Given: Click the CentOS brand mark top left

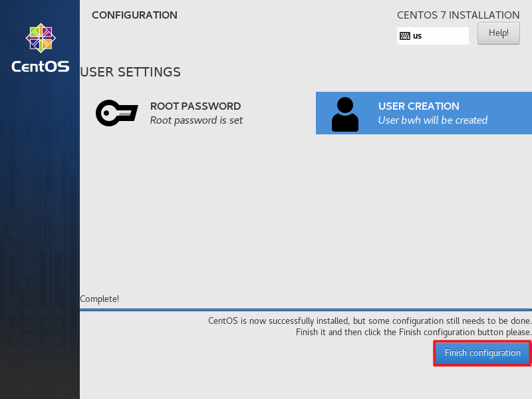Looking at the screenshot, I should point(40,47).
